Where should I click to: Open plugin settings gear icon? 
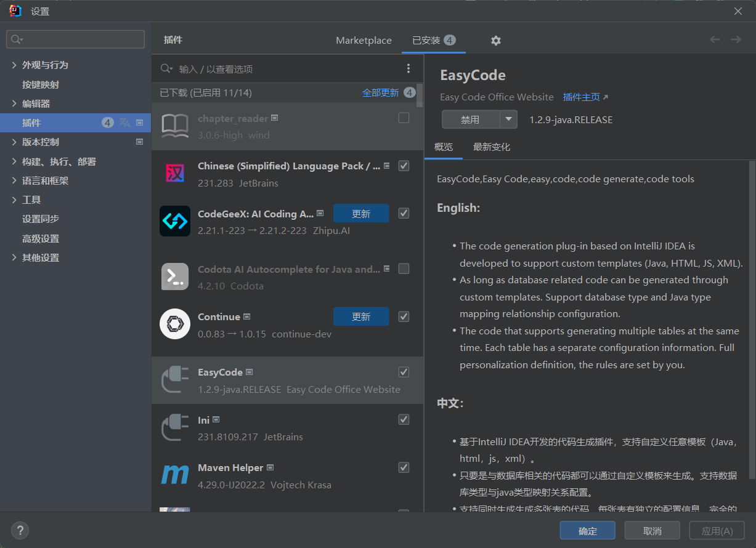[495, 41]
